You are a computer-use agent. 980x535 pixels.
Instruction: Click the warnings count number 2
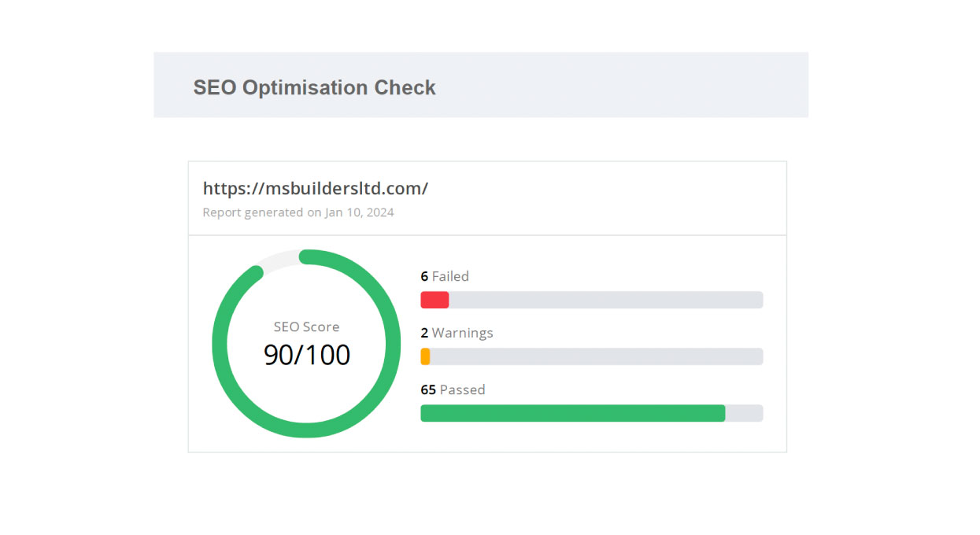(x=424, y=333)
